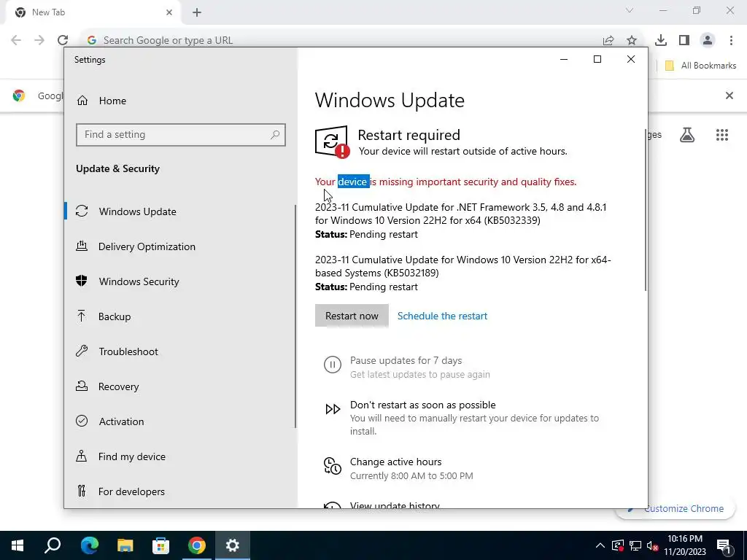Click Settings gear in taskbar

(x=233, y=545)
